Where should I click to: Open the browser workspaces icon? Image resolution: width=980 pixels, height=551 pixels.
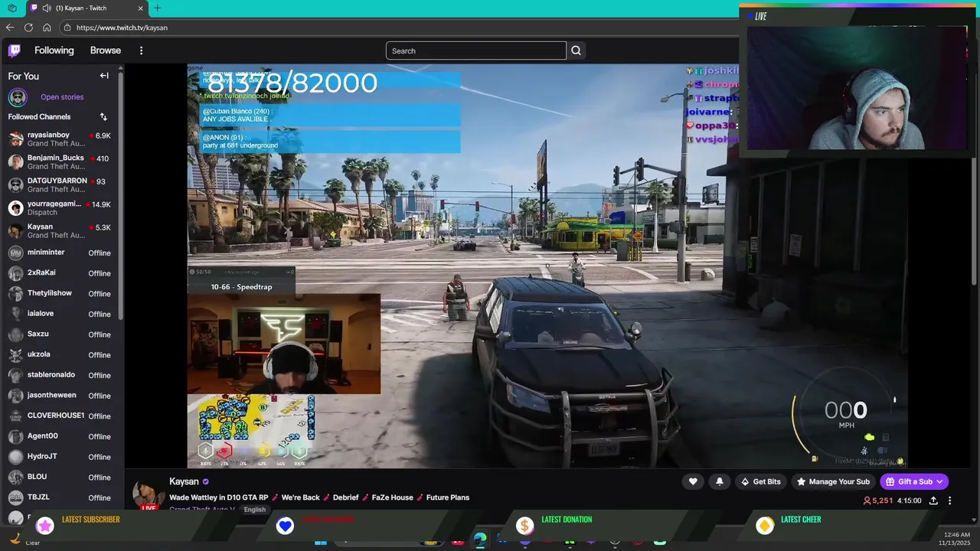pyautogui.click(x=11, y=8)
